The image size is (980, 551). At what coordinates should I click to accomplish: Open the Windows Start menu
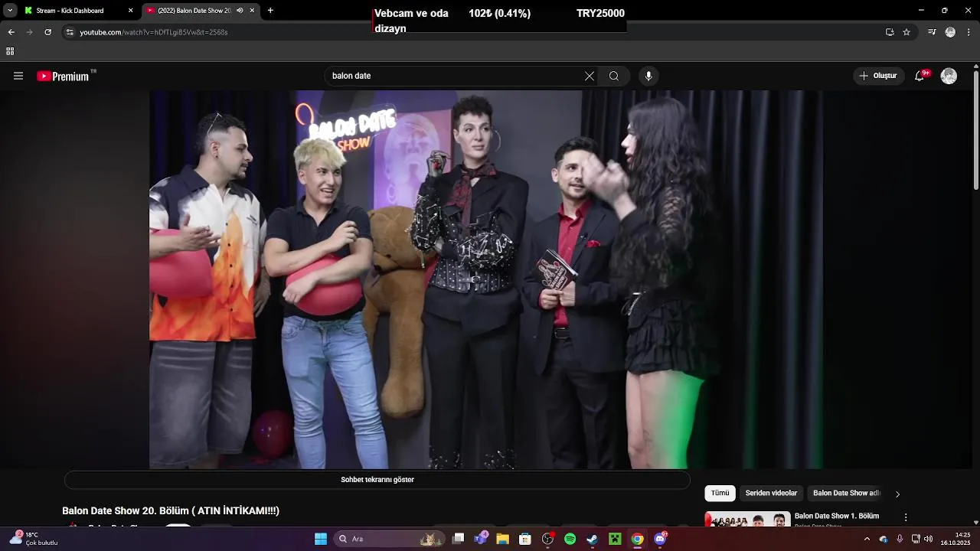[321, 539]
